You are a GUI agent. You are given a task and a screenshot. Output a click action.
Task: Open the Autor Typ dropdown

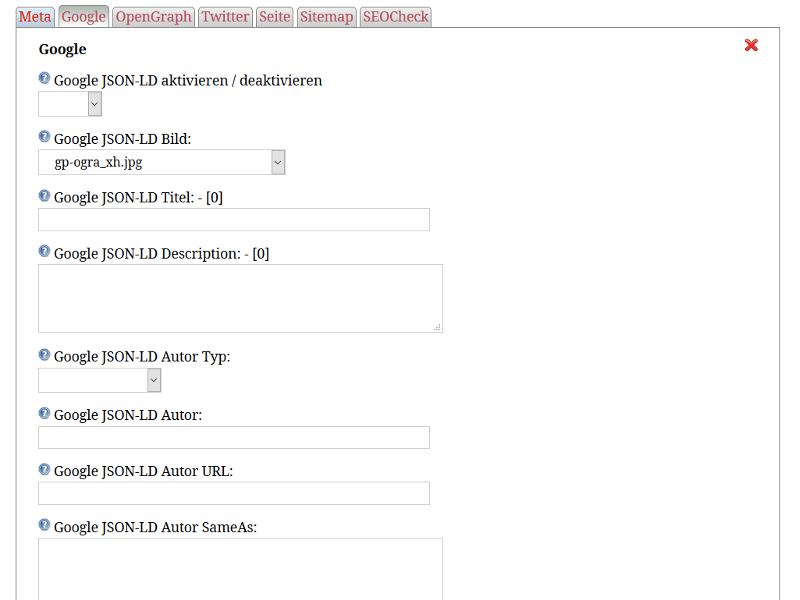99,381
